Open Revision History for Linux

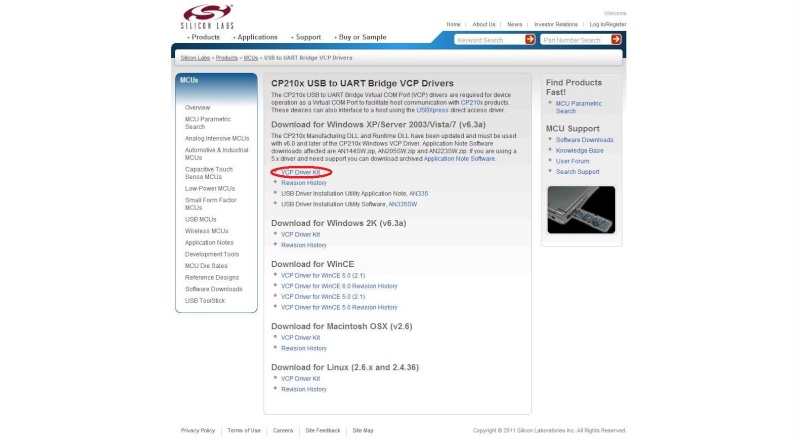point(304,389)
